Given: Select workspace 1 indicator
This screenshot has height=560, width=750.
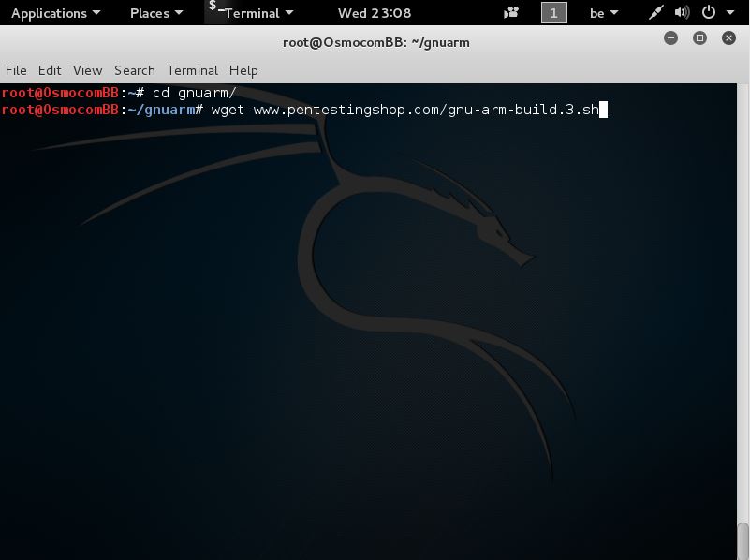Looking at the screenshot, I should click(x=554, y=13).
